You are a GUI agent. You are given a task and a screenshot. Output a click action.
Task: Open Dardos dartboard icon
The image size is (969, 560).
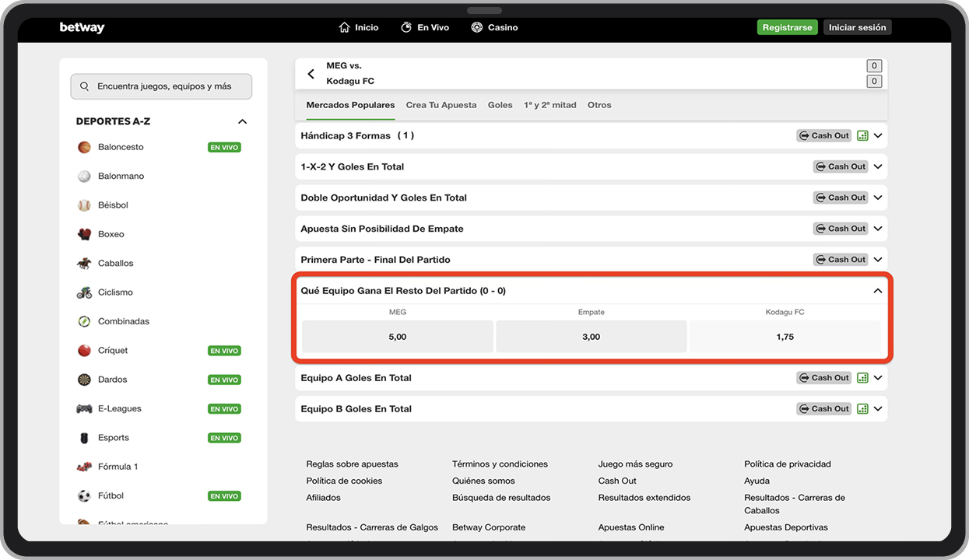(x=84, y=380)
